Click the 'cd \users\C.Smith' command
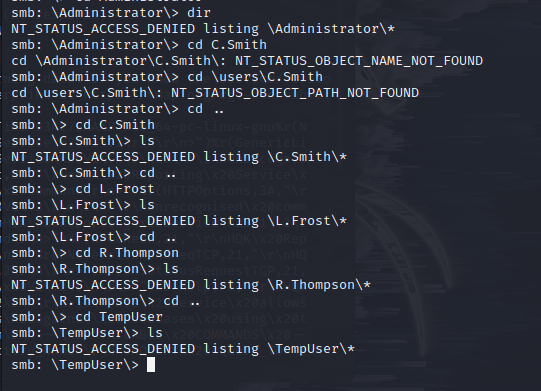541x391 pixels. tap(255, 77)
